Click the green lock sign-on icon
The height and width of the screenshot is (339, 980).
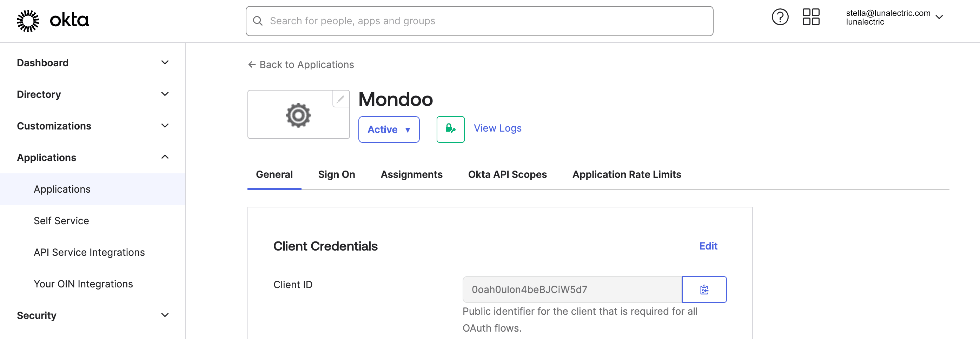click(x=450, y=129)
